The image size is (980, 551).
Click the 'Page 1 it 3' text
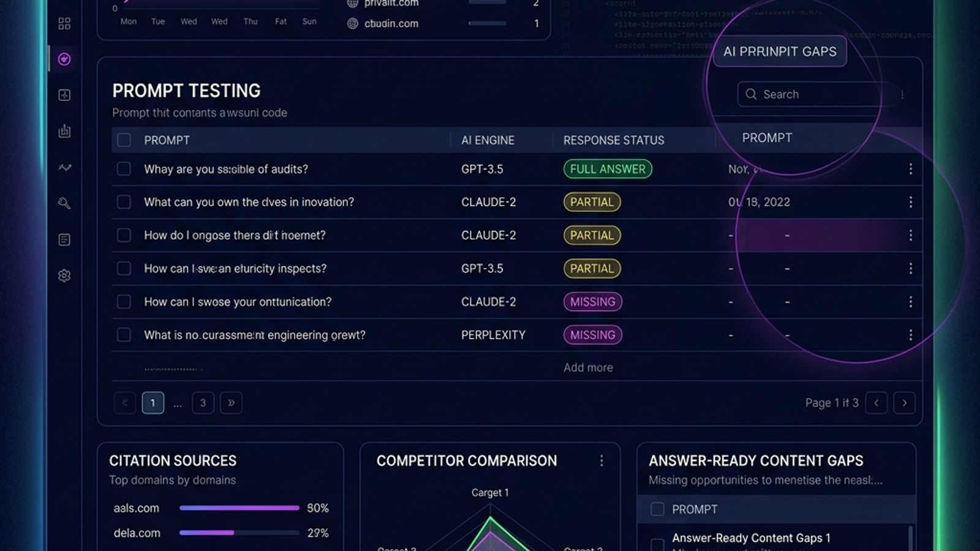pos(832,403)
